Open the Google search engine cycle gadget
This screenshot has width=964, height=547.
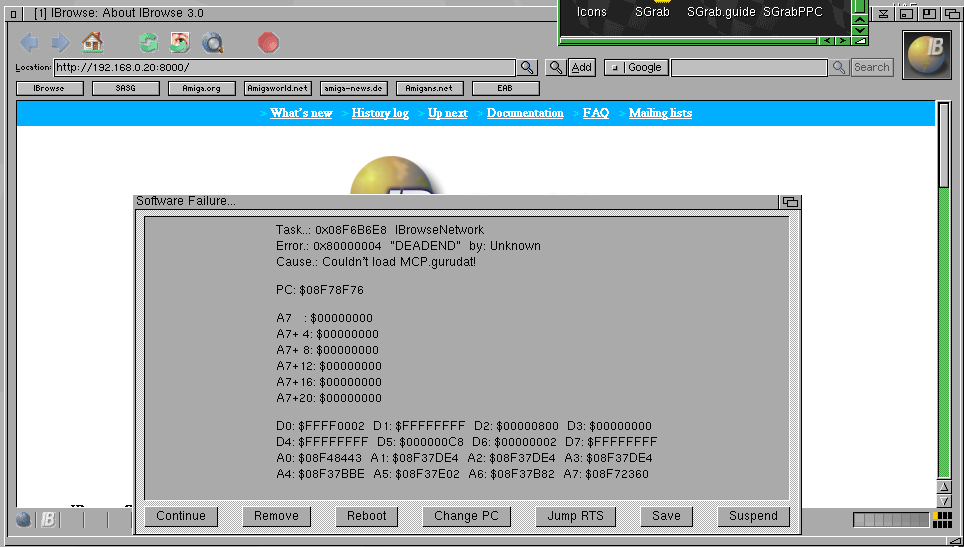pyautogui.click(x=636, y=68)
